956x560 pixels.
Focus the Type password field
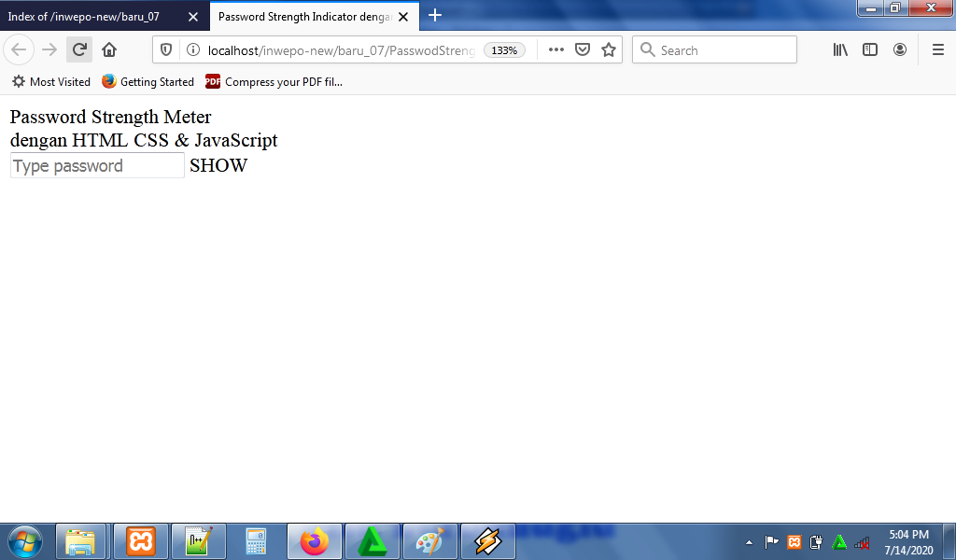tap(97, 166)
